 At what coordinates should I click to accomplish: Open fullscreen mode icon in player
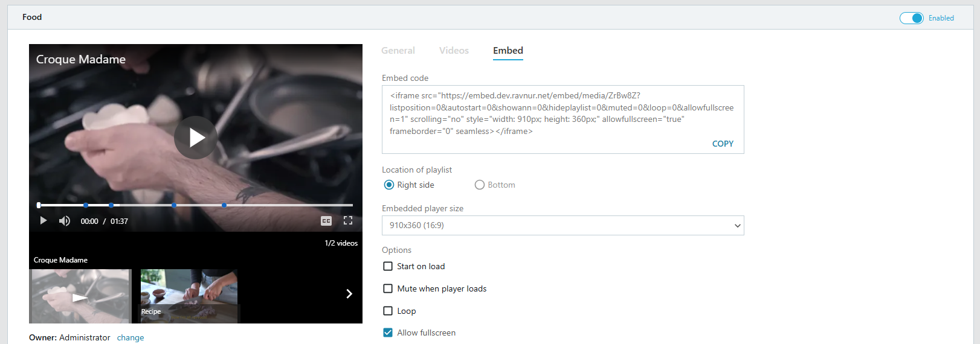tap(348, 221)
